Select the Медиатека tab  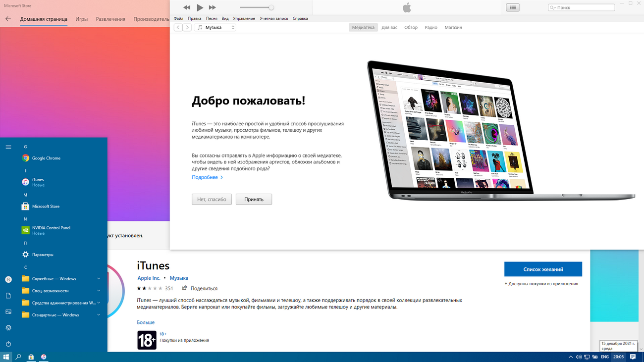coord(363,27)
